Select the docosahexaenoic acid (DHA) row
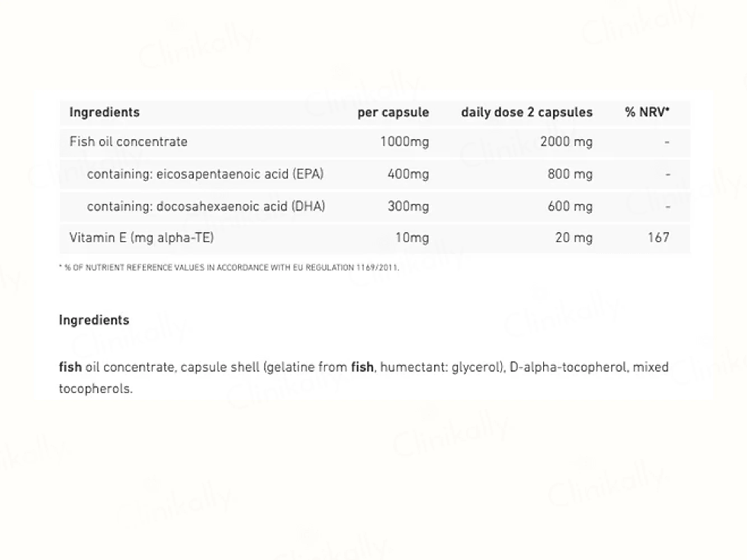 coord(375,206)
